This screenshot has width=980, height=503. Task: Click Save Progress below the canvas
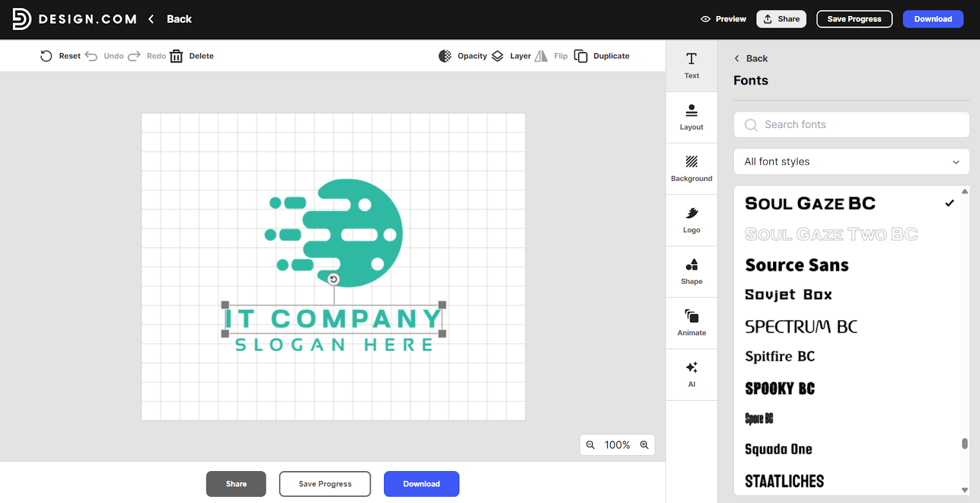[325, 484]
